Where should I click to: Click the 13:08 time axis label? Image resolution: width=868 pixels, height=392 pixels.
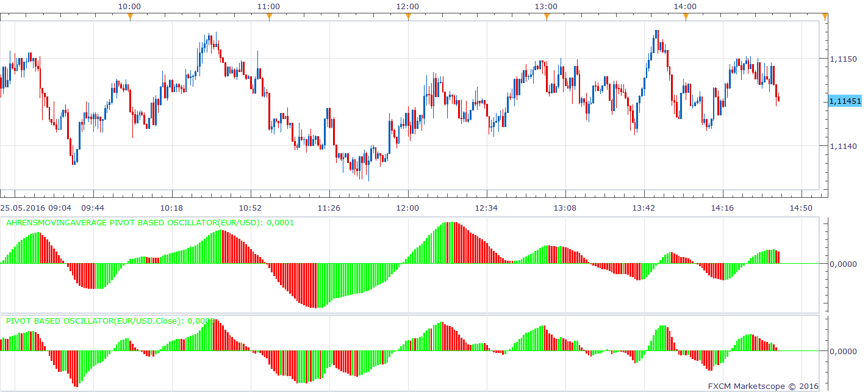click(565, 208)
